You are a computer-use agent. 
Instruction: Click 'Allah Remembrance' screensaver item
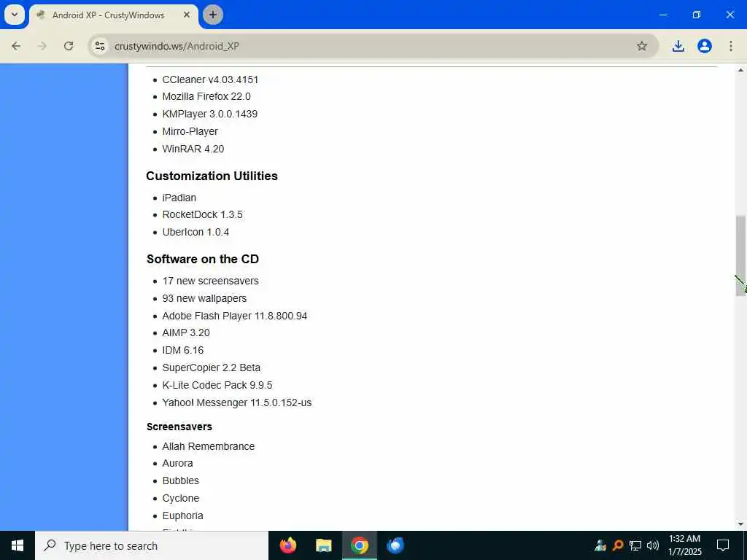208,447
